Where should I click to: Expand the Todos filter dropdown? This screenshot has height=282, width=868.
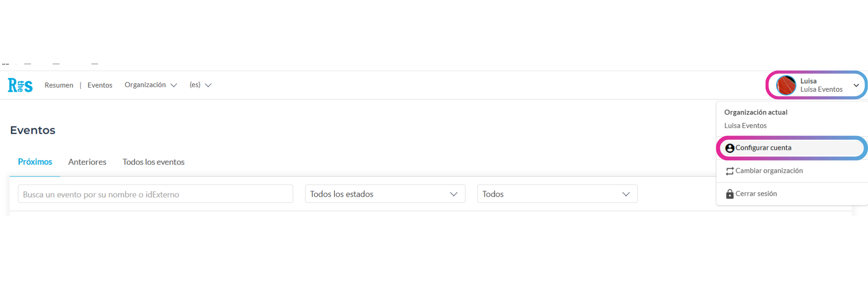tap(557, 194)
